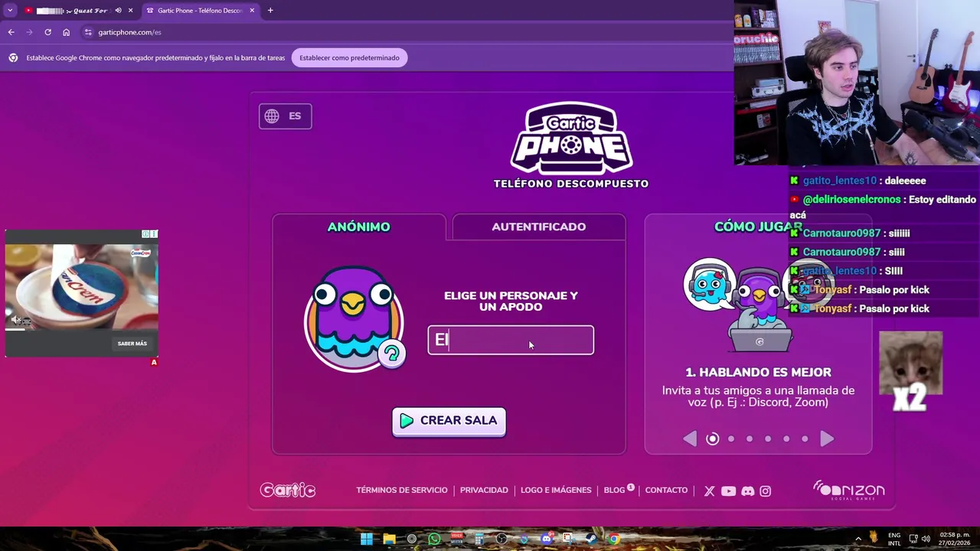Image resolution: width=980 pixels, height=551 pixels.
Task: Open the tab search dropdown
Action: click(10, 11)
